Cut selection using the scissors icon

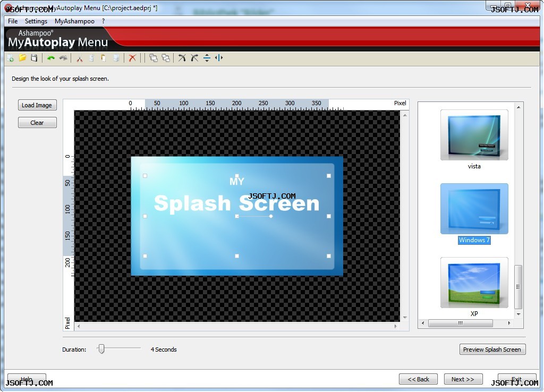[x=80, y=58]
